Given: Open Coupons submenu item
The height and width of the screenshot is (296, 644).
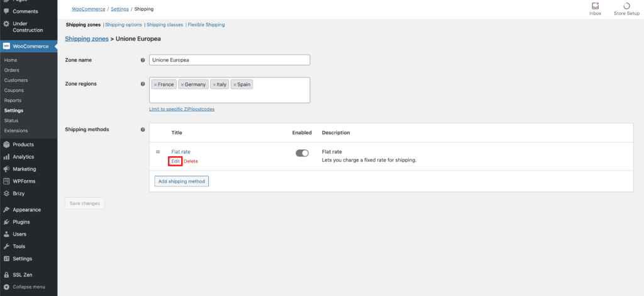Looking at the screenshot, I should [14, 91].
